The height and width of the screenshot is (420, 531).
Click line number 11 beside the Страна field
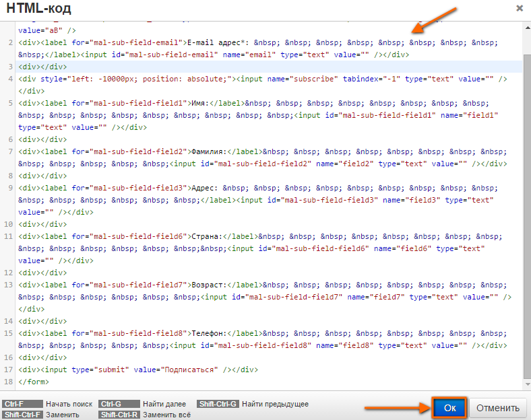click(x=8, y=237)
